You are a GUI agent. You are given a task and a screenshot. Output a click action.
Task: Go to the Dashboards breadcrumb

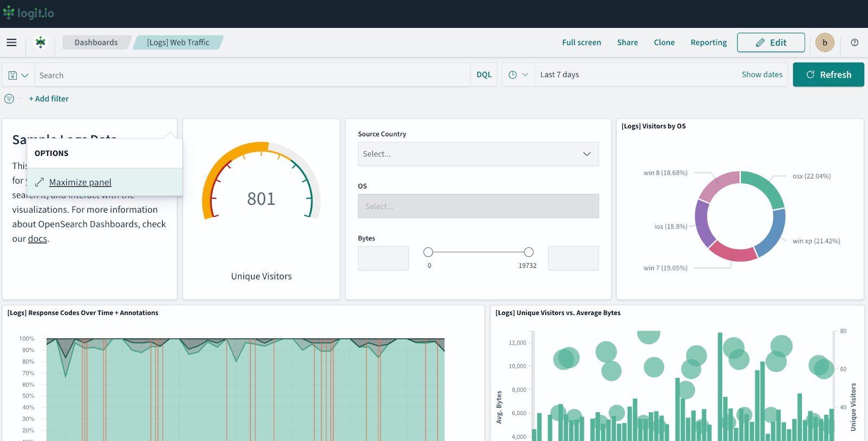coord(96,42)
